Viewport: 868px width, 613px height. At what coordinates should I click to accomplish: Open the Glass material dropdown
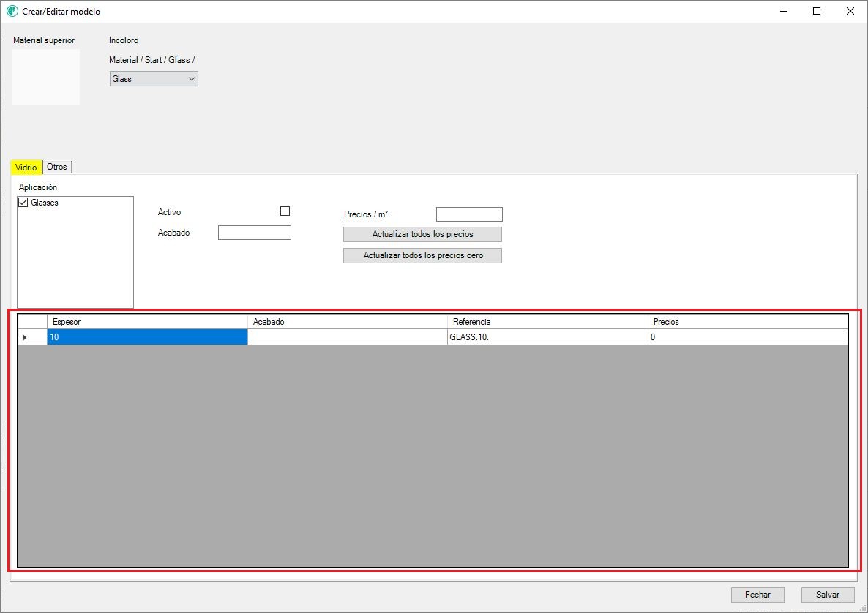(154, 79)
